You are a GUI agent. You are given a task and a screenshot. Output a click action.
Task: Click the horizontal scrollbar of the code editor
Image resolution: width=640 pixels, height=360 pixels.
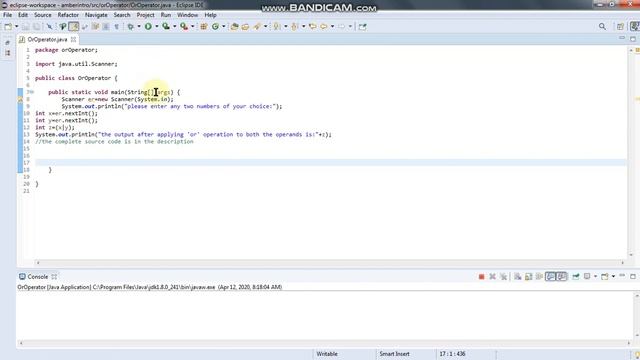pos(330,262)
